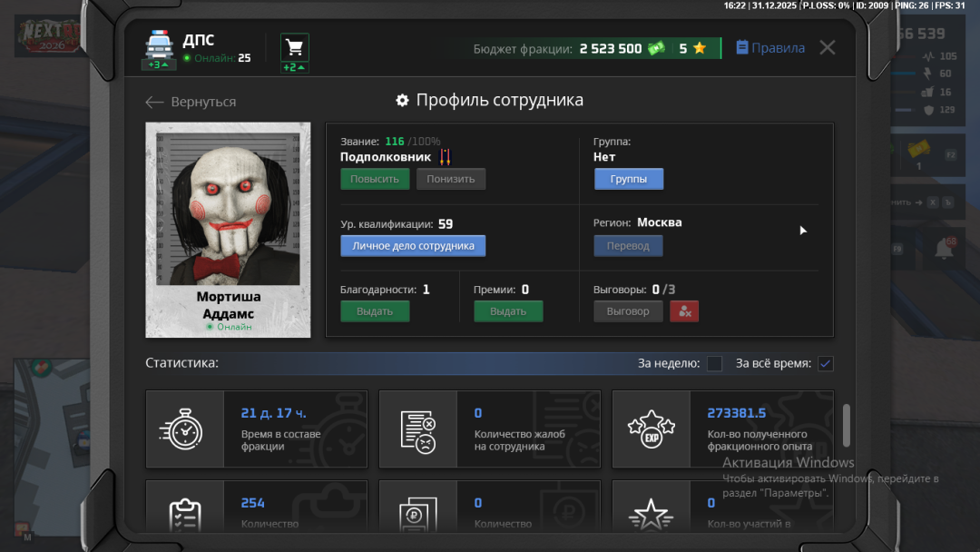Open the Правила rules link
980x552 pixels.
[769, 48]
